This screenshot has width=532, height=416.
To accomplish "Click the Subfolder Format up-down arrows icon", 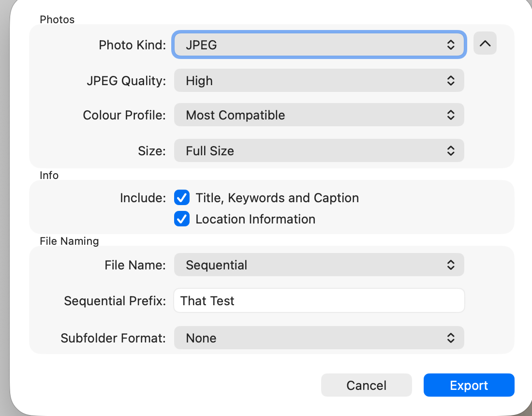I will pos(451,338).
